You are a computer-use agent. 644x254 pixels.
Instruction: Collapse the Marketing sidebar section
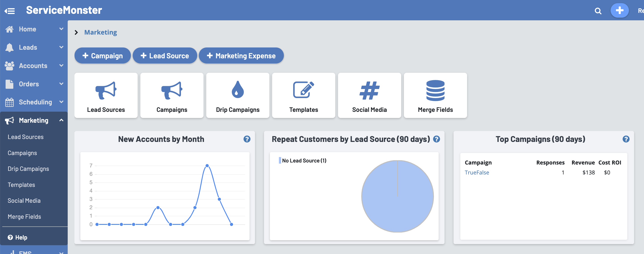point(34,120)
